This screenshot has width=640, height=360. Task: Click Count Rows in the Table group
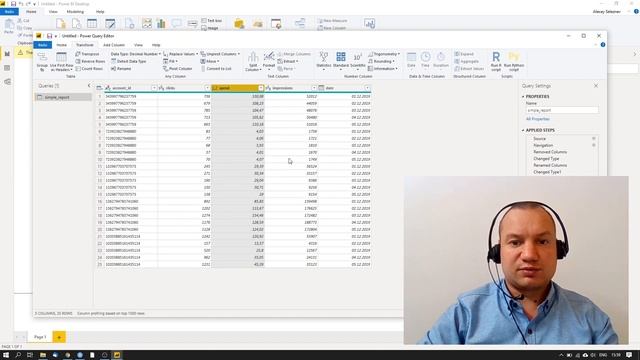89,69
